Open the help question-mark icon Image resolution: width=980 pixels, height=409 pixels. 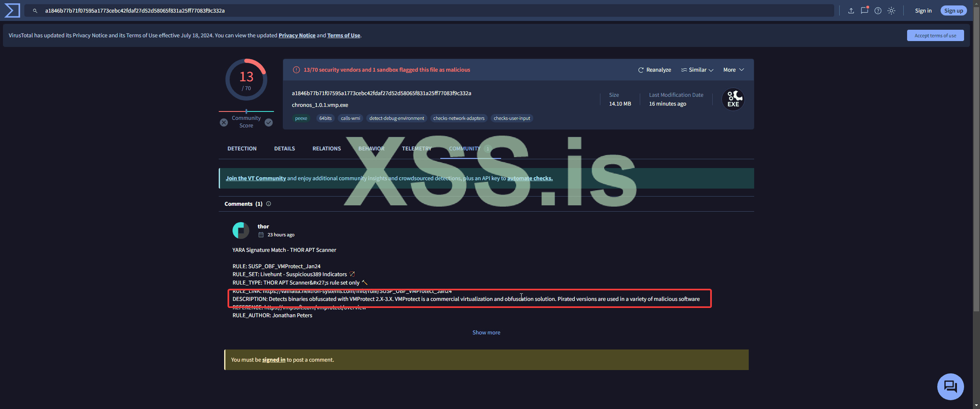click(x=878, y=11)
